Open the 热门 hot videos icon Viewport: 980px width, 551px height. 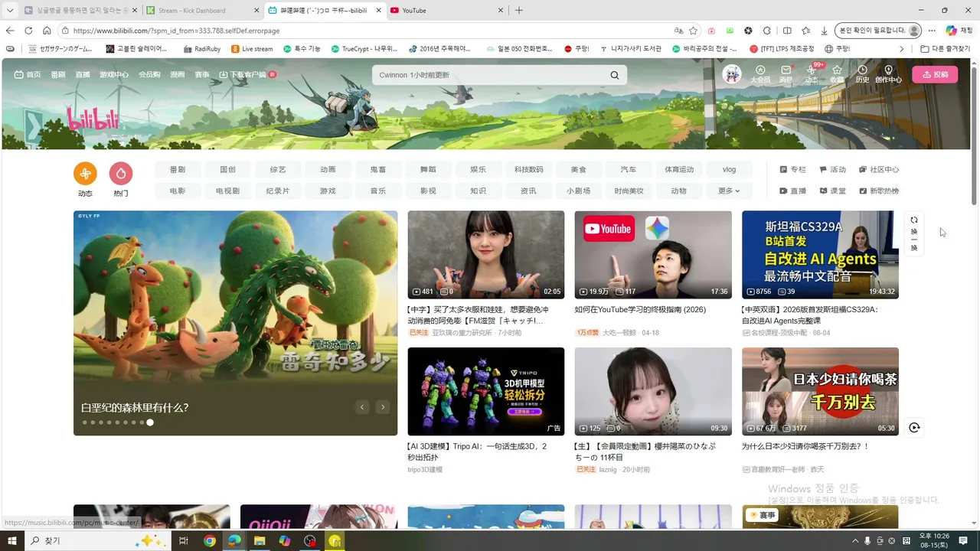point(121,174)
